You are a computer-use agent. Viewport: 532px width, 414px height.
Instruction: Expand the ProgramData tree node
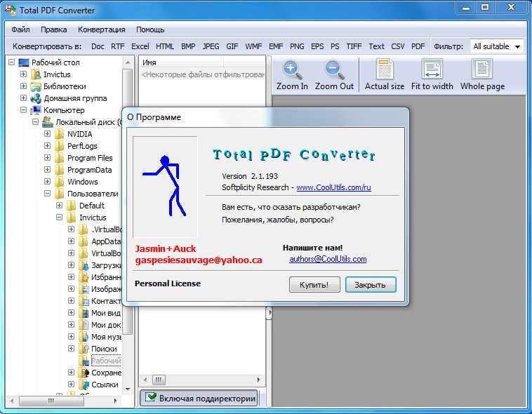tap(47, 169)
